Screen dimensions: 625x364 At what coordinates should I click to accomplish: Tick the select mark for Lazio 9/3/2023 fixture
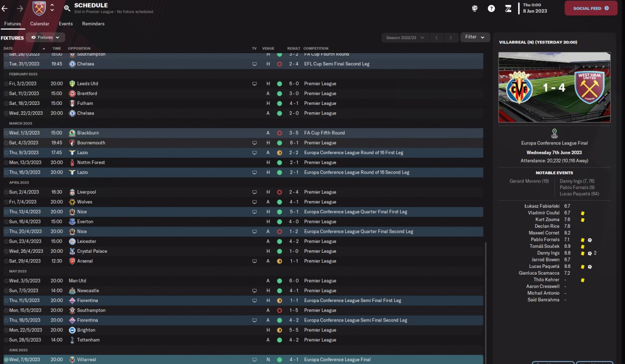pyautogui.click(x=6, y=152)
